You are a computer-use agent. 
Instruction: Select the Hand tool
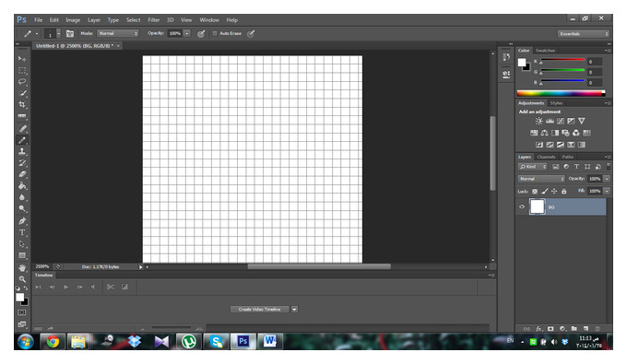coord(22,268)
